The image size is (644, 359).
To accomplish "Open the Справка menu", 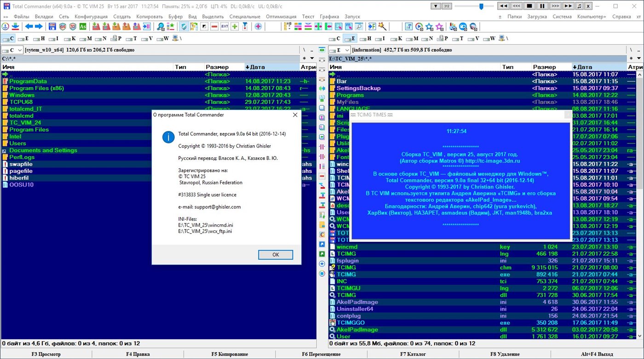I will pos(622,17).
